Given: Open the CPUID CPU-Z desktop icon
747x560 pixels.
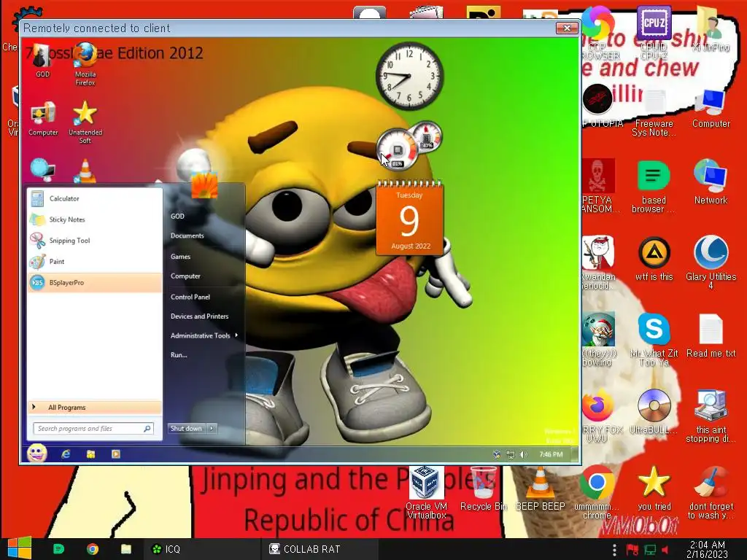Looking at the screenshot, I should (654, 34).
